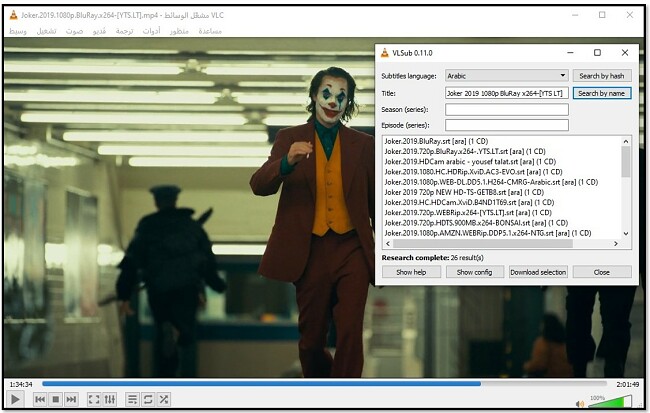Select Joker.2019.HC.HDCam.XviD.B4ND1T69.srt result
650x413 pixels.
pyautogui.click(x=469, y=202)
